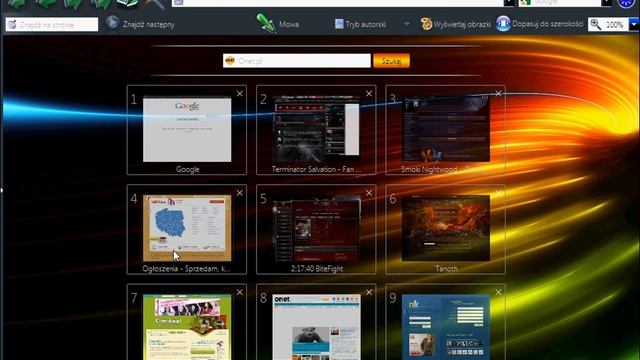This screenshot has width=640, height=360.
Task: Open Speed Dial 3 Smoki Nightwood thumbnail
Action: point(446,129)
